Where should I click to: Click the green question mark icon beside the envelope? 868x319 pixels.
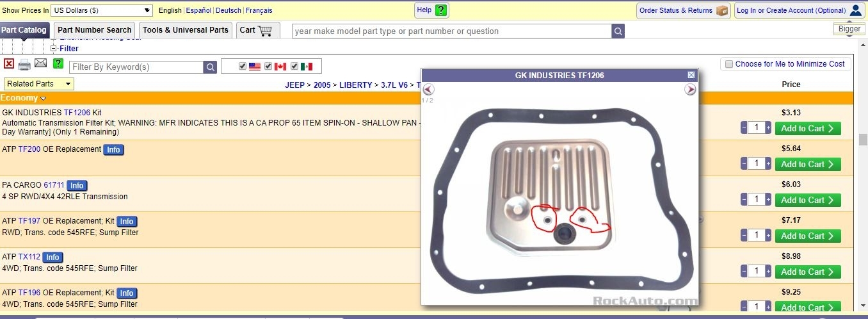click(x=58, y=63)
